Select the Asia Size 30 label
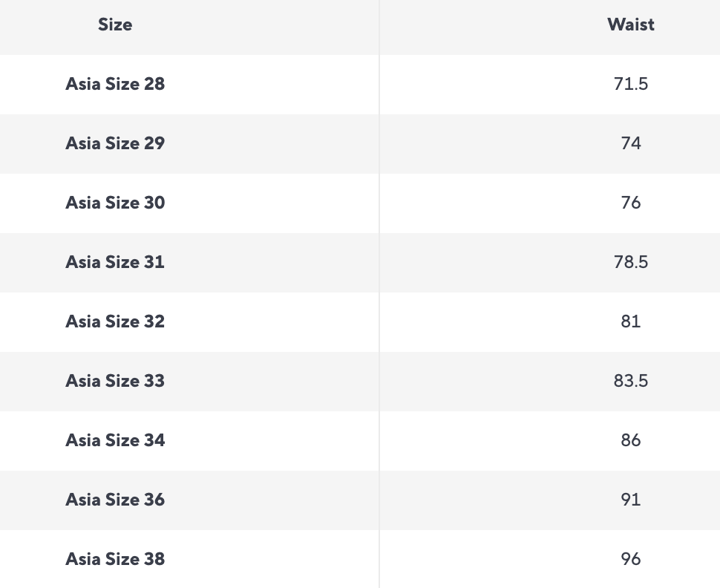This screenshot has height=588, width=720. point(115,203)
